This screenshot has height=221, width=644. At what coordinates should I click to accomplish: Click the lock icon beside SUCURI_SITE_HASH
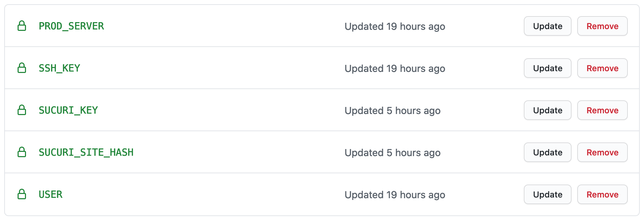click(x=22, y=152)
